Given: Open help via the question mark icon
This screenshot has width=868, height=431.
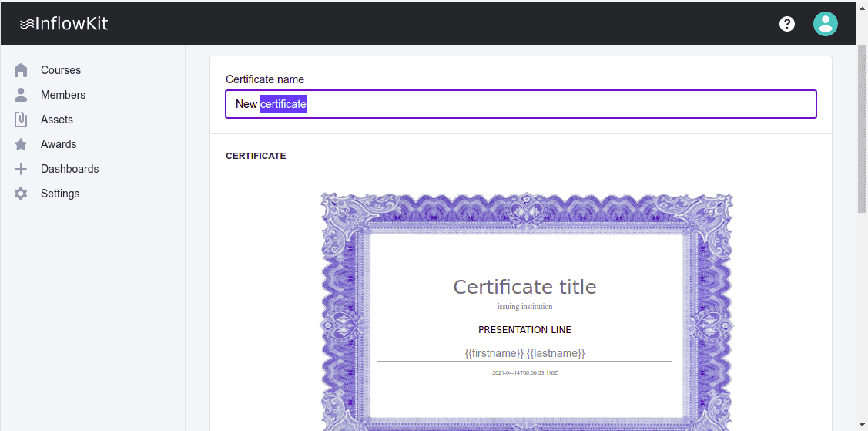Looking at the screenshot, I should click(x=786, y=24).
